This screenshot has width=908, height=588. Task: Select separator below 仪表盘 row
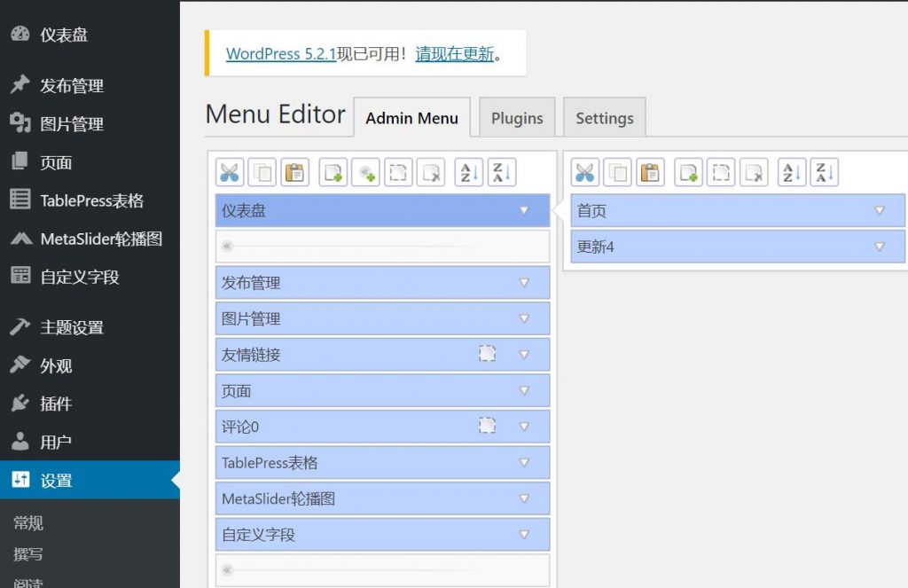point(383,247)
